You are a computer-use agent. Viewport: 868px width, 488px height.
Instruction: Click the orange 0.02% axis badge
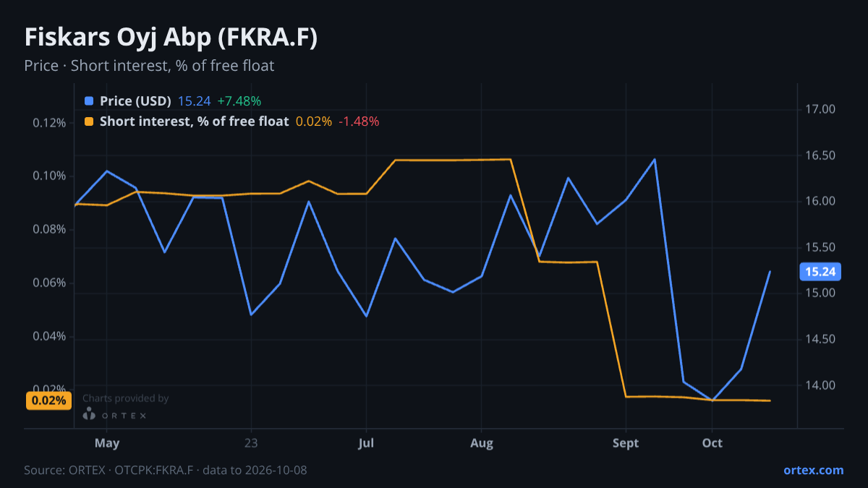(x=48, y=401)
